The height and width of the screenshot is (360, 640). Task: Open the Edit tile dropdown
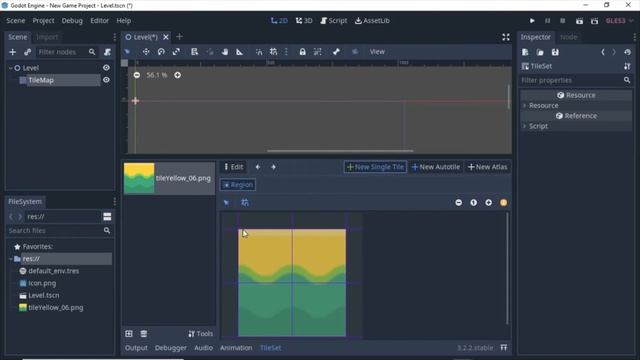click(233, 167)
